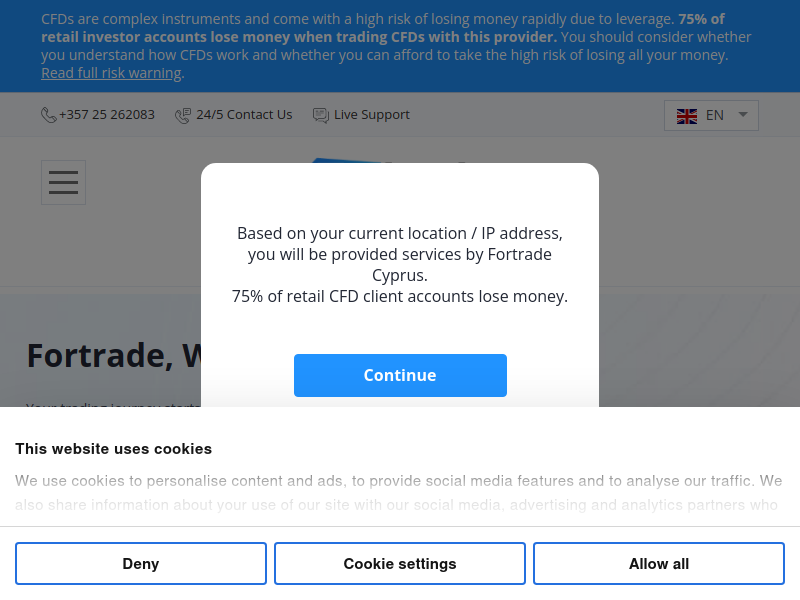This screenshot has width=800, height=600.
Task: Click the Fortrade heading text
Action: coord(114,356)
